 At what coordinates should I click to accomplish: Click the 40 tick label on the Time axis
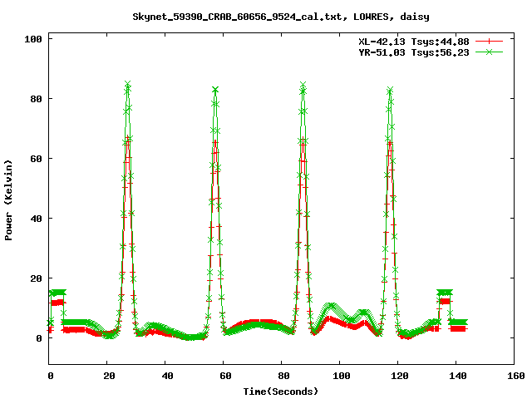click(167, 376)
